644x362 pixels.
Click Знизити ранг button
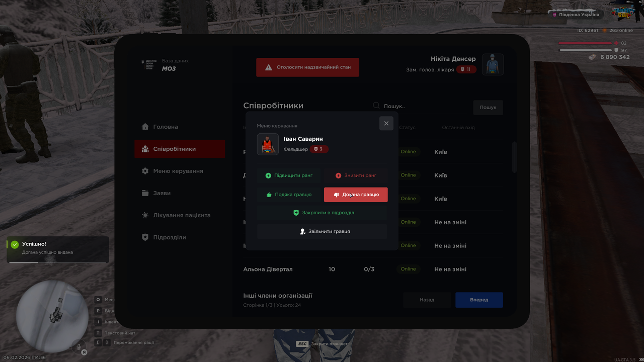click(x=356, y=175)
